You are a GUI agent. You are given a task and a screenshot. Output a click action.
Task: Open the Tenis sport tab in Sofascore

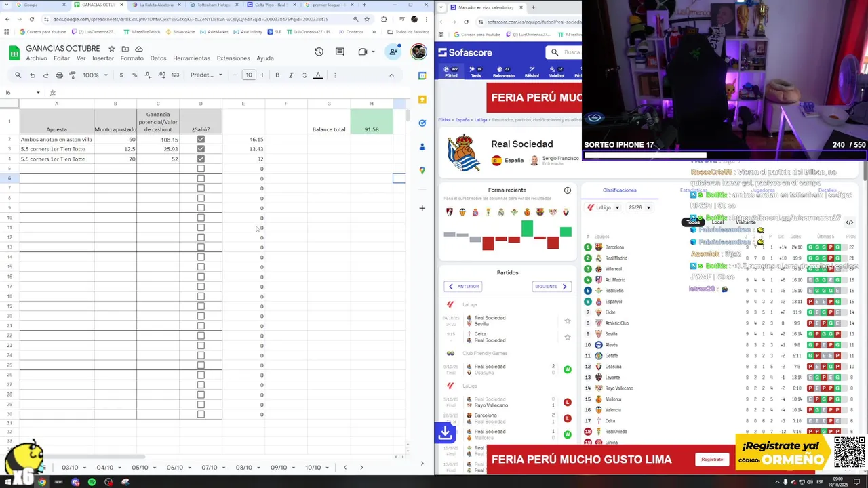tap(476, 72)
